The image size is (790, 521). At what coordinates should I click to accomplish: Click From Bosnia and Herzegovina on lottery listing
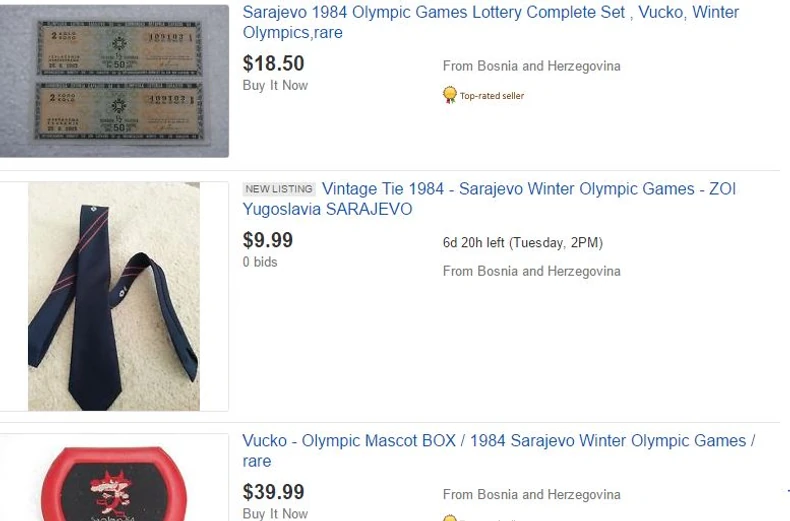(x=531, y=66)
